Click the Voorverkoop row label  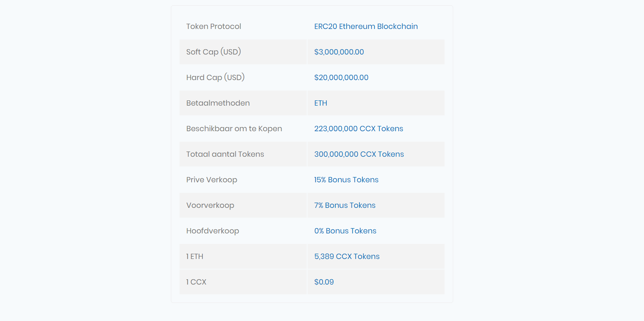tap(210, 205)
